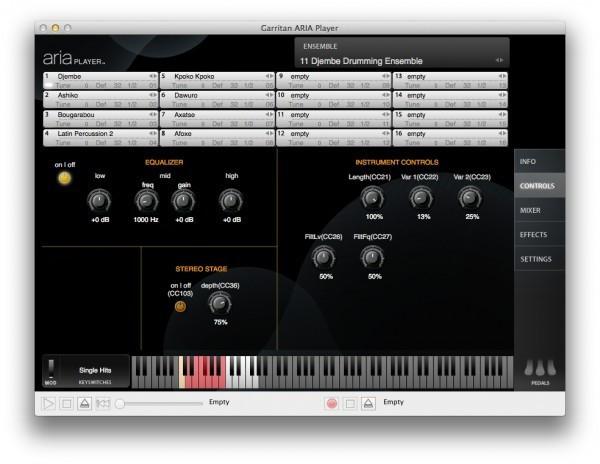The image size is (600, 464).
Task: Click the 25% Var 2 value
Action: (472, 217)
